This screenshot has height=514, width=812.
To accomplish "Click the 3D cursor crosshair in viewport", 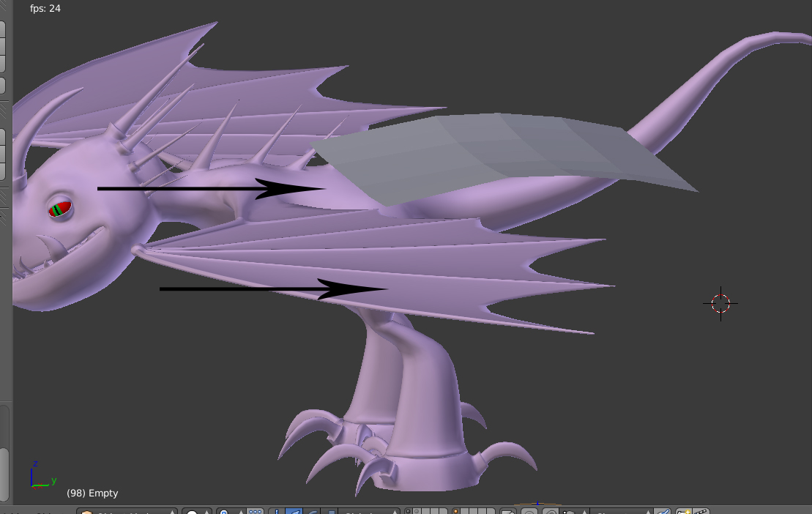I will 720,303.
